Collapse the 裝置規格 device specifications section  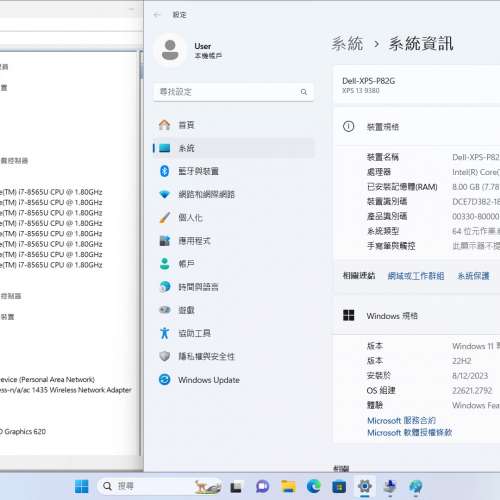pyautogui.click(x=417, y=127)
